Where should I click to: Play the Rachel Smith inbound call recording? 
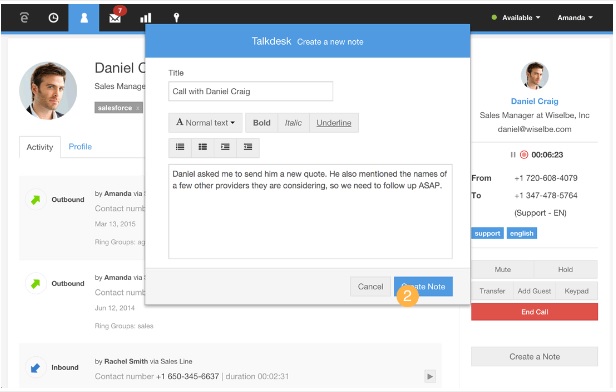(430, 376)
